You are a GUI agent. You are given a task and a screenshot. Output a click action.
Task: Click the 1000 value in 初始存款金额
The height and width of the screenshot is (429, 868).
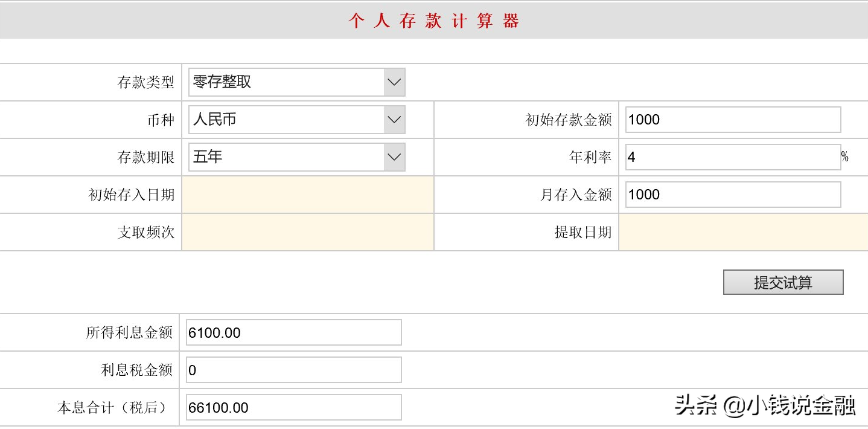tap(646, 120)
